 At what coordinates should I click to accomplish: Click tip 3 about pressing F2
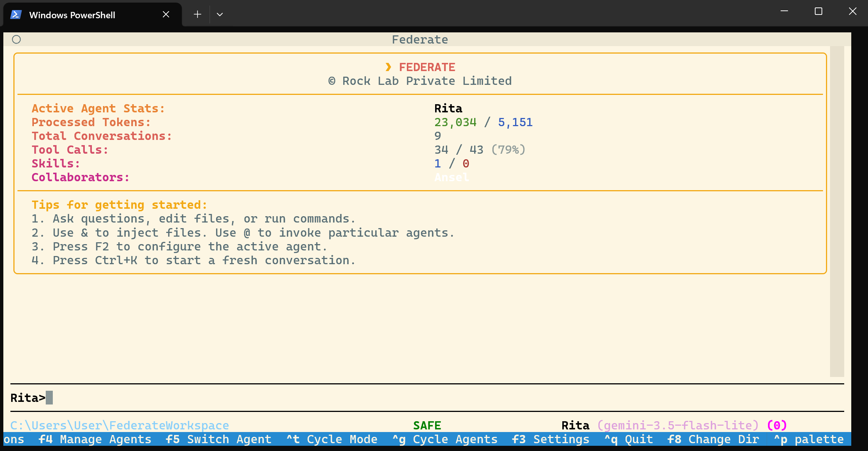179,246
